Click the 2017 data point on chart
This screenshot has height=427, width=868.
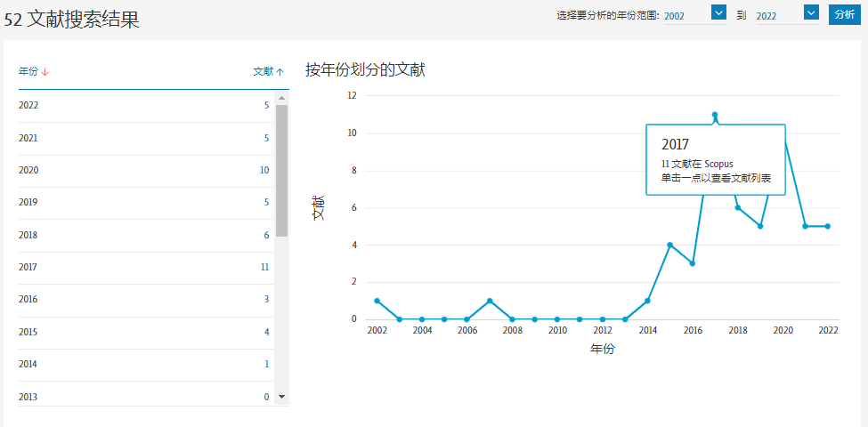pos(715,115)
